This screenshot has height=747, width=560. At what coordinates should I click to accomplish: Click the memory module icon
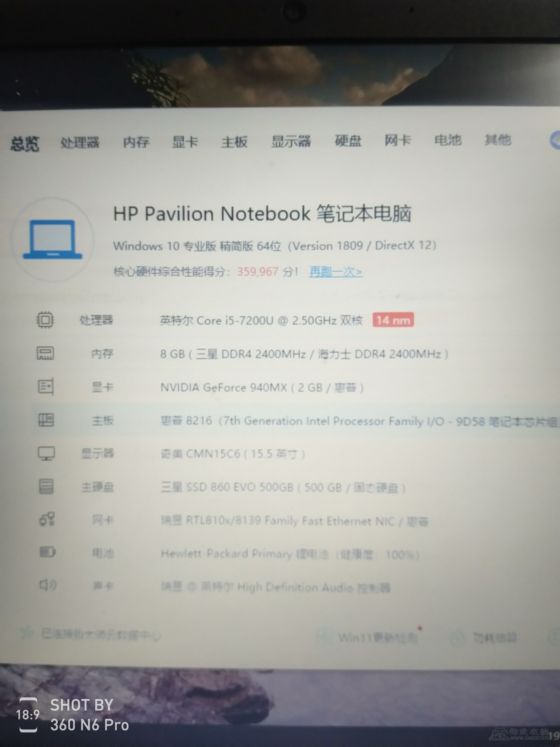(x=45, y=353)
